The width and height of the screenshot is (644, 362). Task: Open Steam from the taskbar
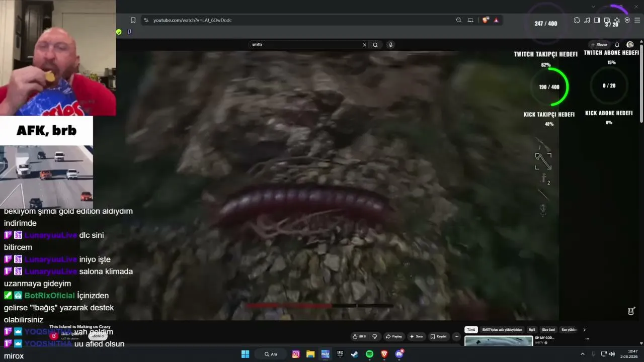(x=355, y=354)
